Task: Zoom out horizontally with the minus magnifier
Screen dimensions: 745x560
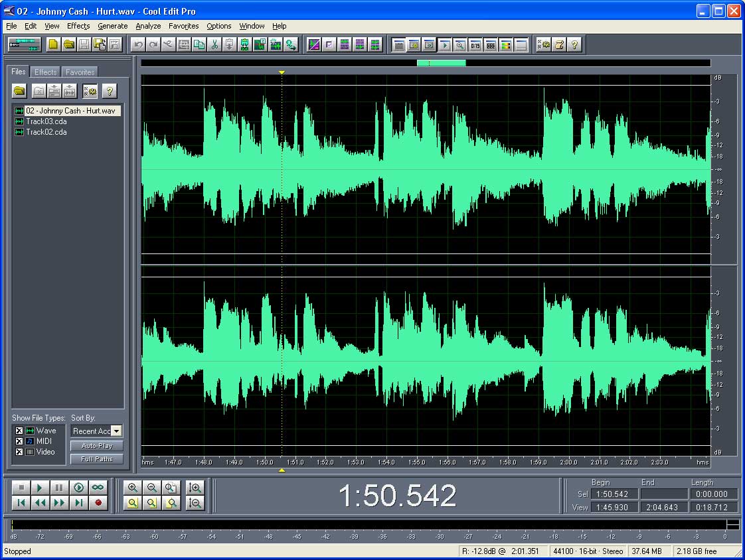Action: coord(151,488)
